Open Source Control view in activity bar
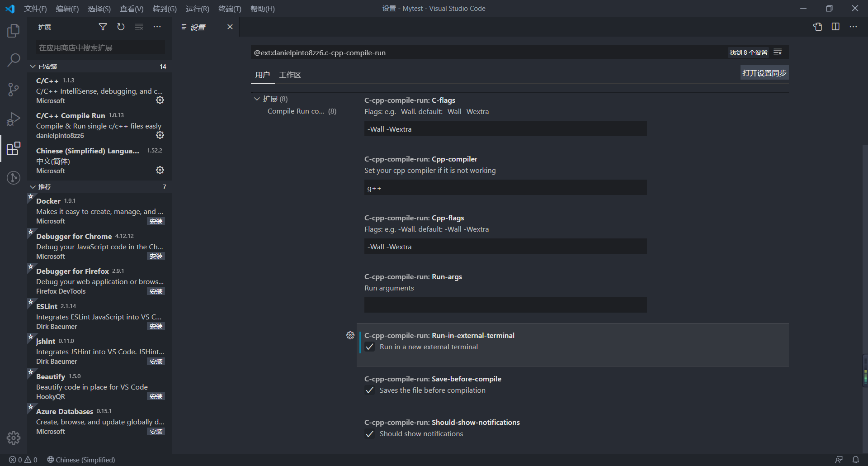868x466 pixels. 14,89
